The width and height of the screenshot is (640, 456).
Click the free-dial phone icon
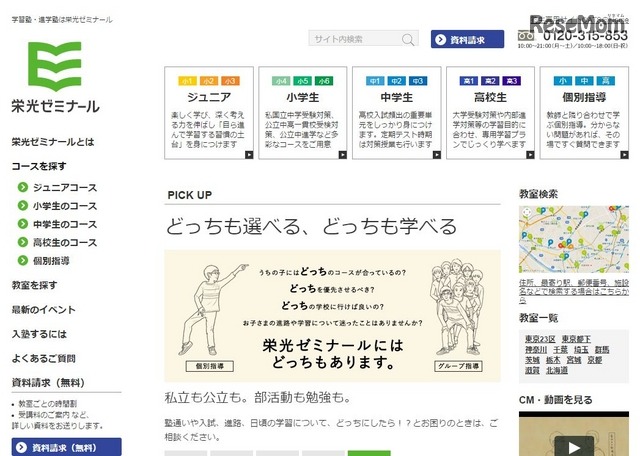point(526,36)
